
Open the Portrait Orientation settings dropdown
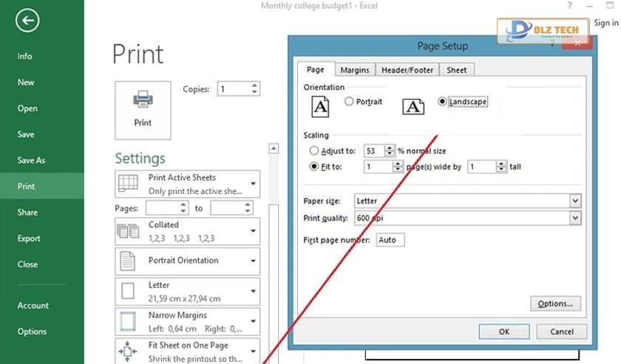coord(254,261)
